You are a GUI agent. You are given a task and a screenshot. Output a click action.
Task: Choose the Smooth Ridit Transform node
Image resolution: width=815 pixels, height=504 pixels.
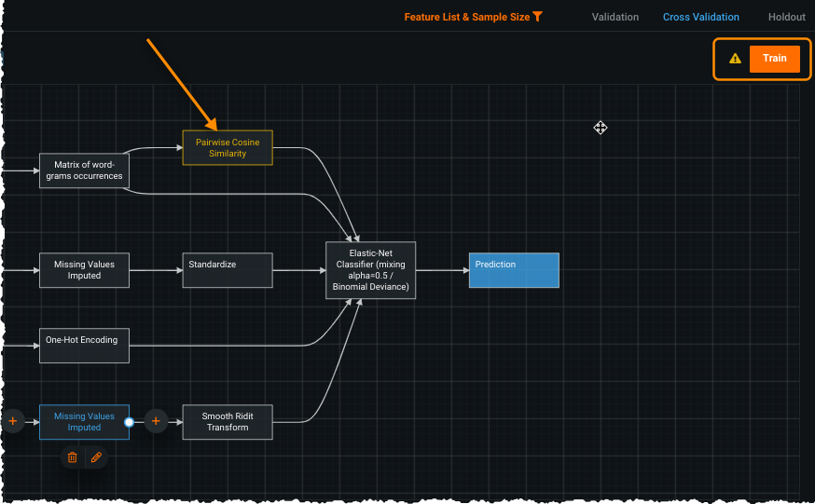pyautogui.click(x=228, y=422)
